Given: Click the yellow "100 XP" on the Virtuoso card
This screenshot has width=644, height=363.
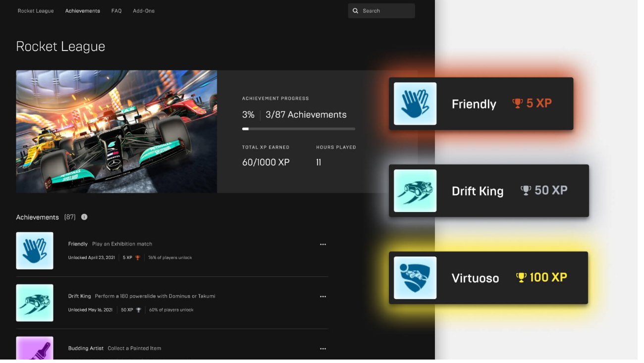Looking at the screenshot, I should (x=548, y=277).
